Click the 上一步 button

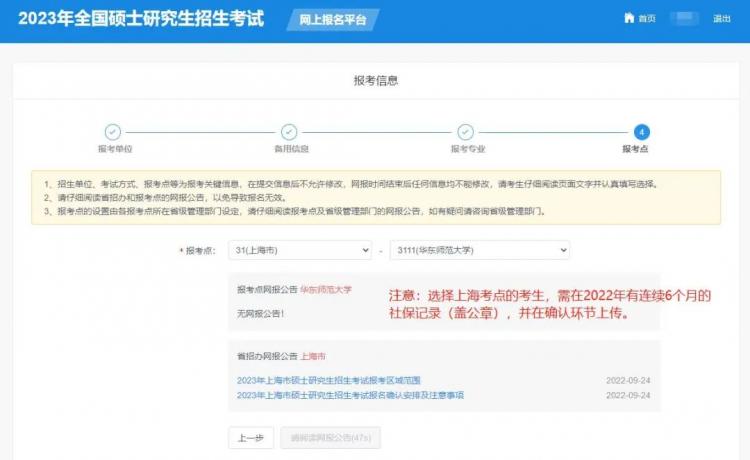point(251,438)
